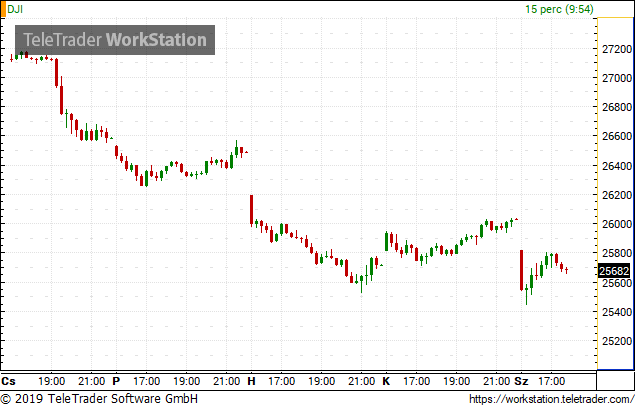
Task: Click the 19:00 label after the Cs marker
Action: click(51, 381)
